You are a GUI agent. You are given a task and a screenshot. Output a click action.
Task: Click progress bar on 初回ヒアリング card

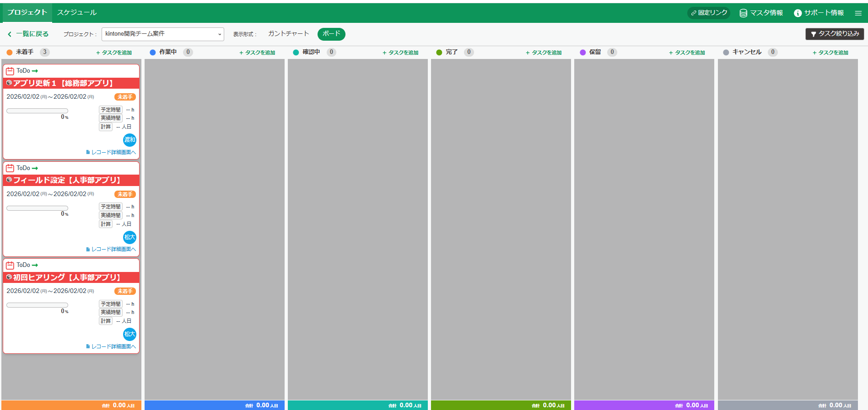point(37,305)
